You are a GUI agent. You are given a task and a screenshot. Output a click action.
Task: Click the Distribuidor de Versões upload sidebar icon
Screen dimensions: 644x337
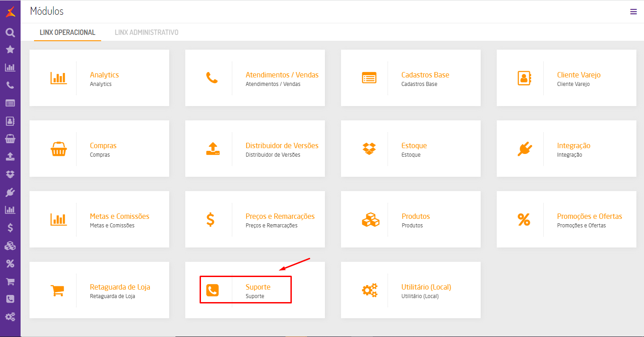pos(10,157)
